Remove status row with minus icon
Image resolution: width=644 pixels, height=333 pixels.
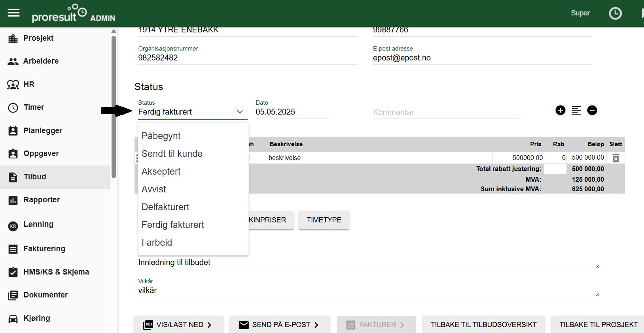pyautogui.click(x=592, y=110)
